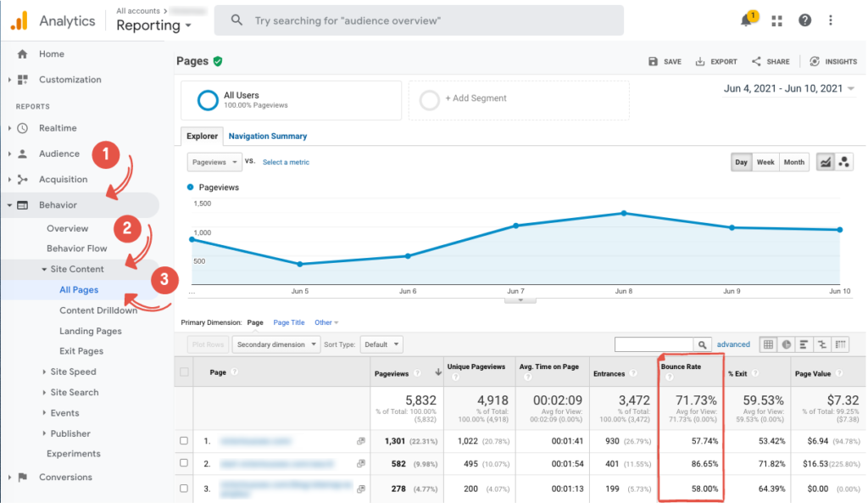Open the help question mark icon
This screenshot has height=503, width=868.
pyautogui.click(x=804, y=20)
